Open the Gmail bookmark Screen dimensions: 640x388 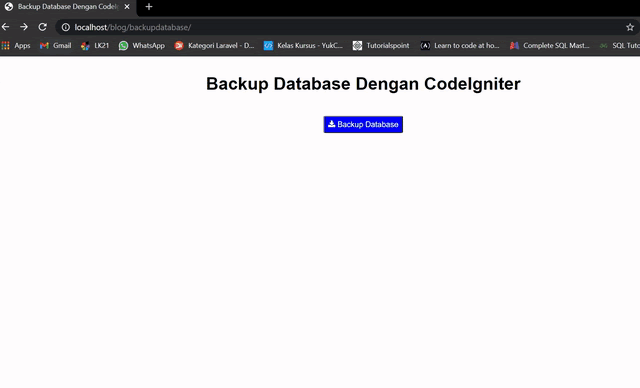click(56, 46)
